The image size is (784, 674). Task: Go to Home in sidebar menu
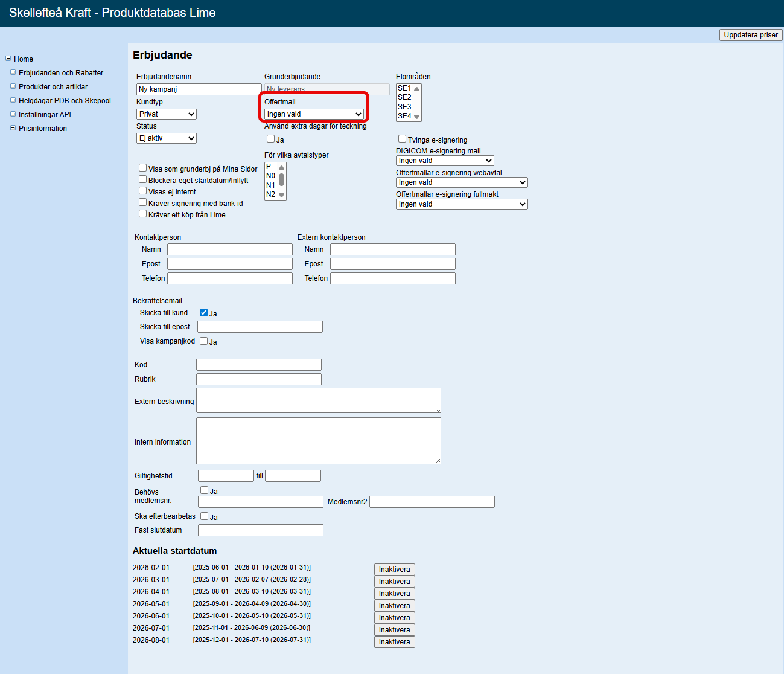point(24,59)
